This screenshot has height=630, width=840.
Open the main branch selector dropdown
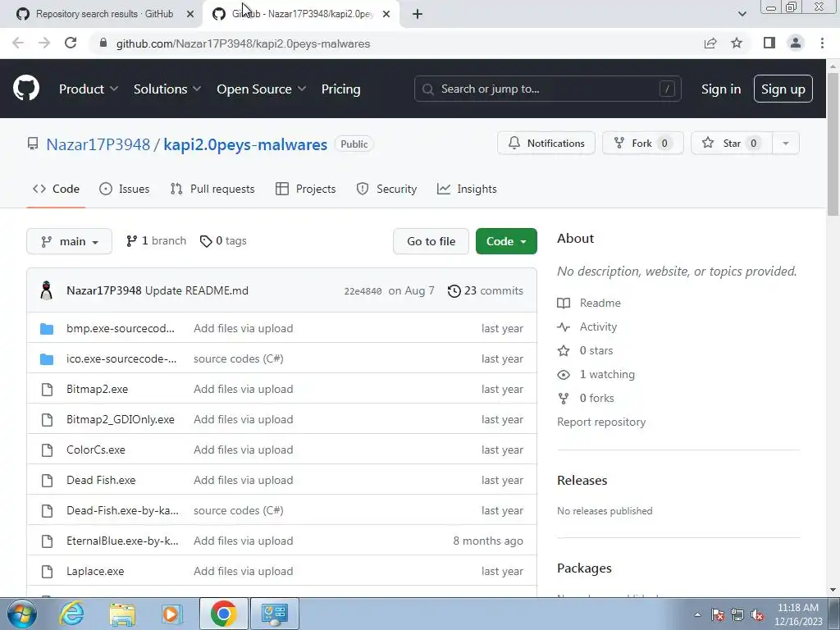pos(69,241)
